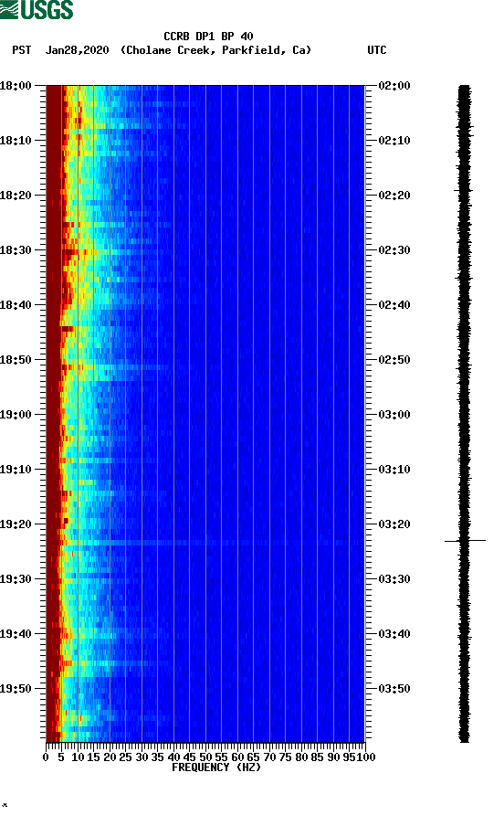Click the 19:40 PST time label
The height and width of the screenshot is (815, 504).
point(16,634)
